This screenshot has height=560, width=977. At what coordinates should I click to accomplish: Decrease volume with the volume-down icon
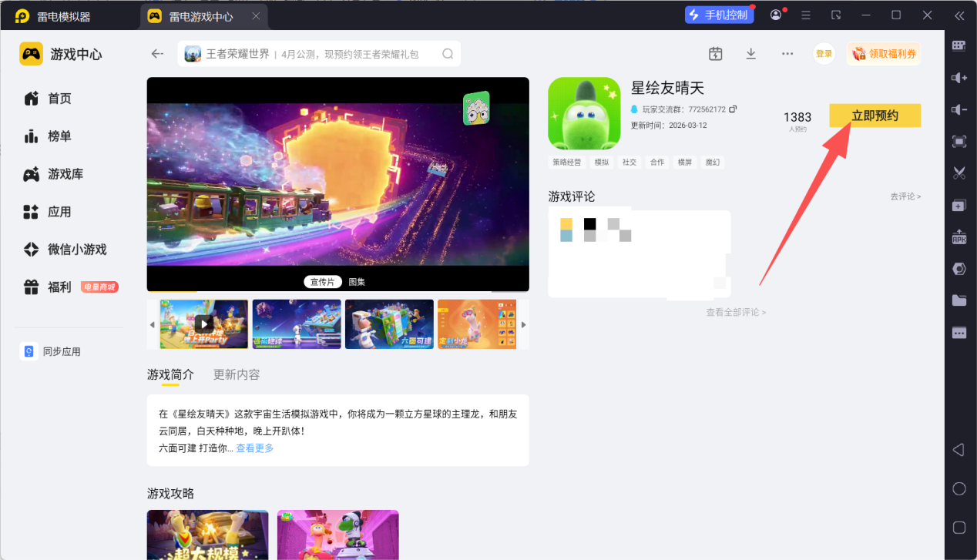point(959,109)
